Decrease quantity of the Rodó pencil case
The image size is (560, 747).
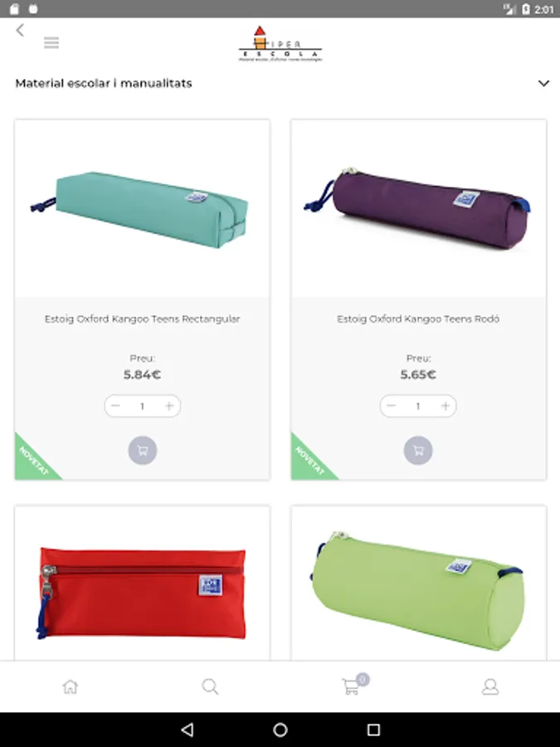392,406
